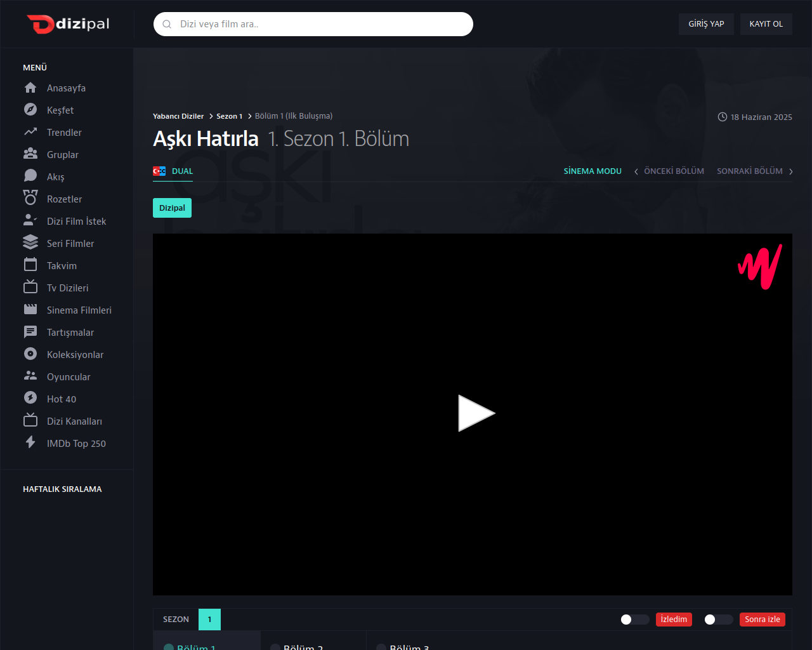Image resolution: width=812 pixels, height=650 pixels.
Task: Open the Gruplar people icon
Action: tap(30, 154)
